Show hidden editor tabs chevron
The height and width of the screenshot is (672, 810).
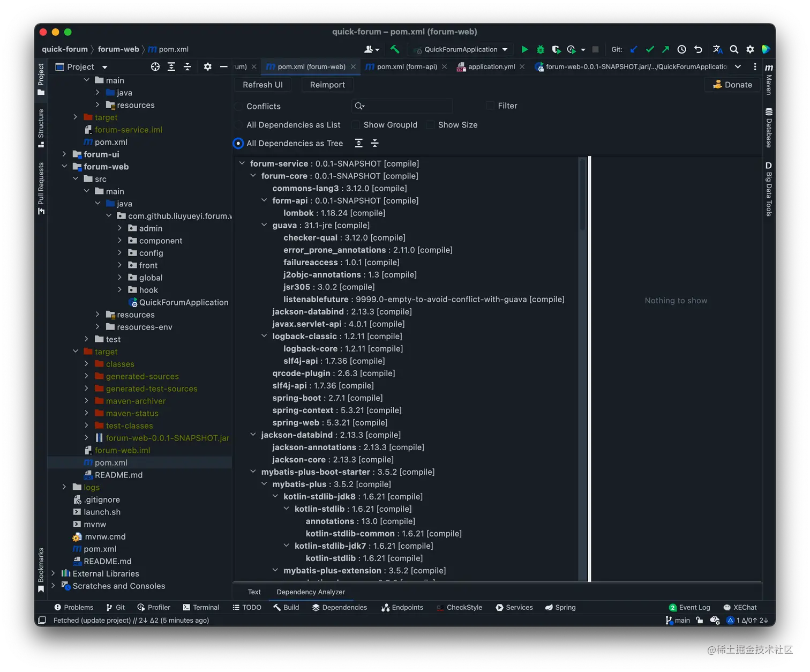tap(738, 66)
